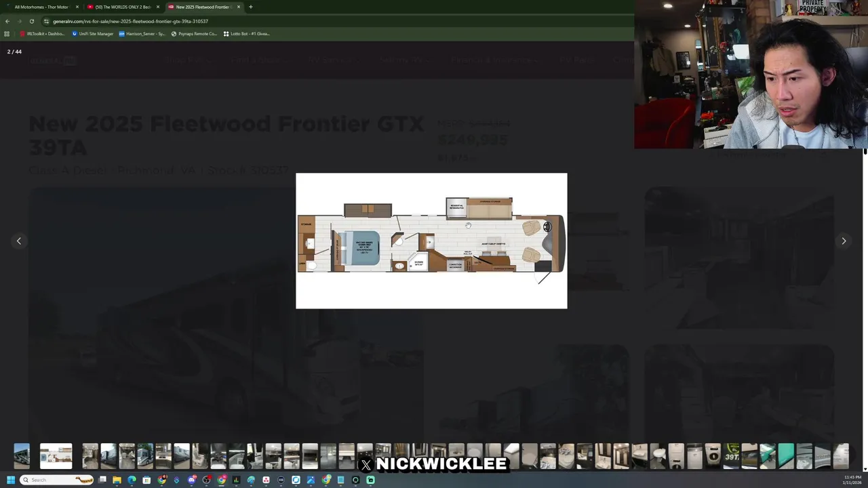The width and height of the screenshot is (868, 488).
Task: Show previous gallery image with left arrow
Action: 19,241
